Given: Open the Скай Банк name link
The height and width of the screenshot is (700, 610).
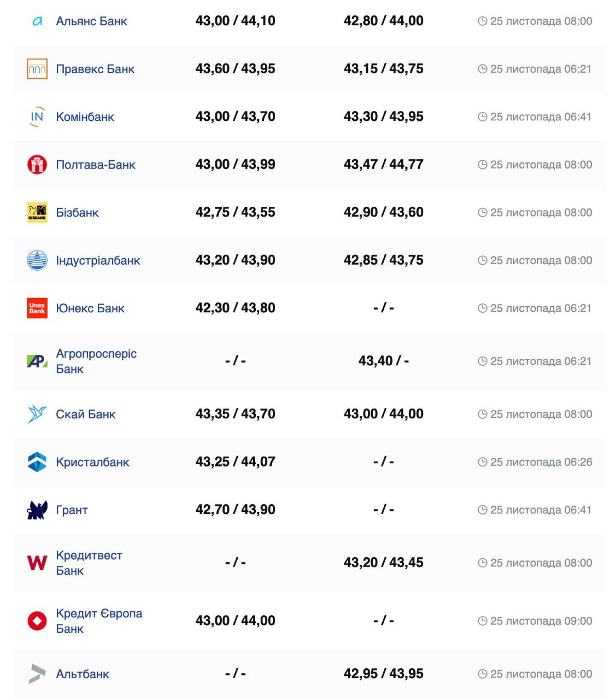Looking at the screenshot, I should 86,414.
